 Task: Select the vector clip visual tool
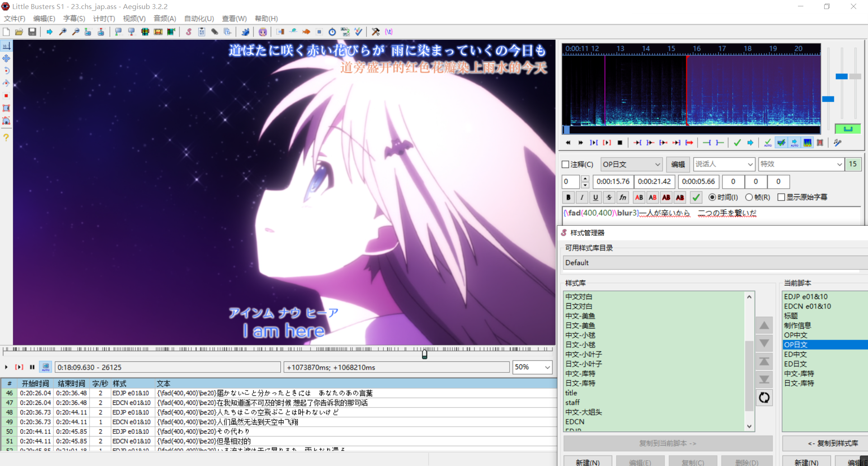click(6, 121)
